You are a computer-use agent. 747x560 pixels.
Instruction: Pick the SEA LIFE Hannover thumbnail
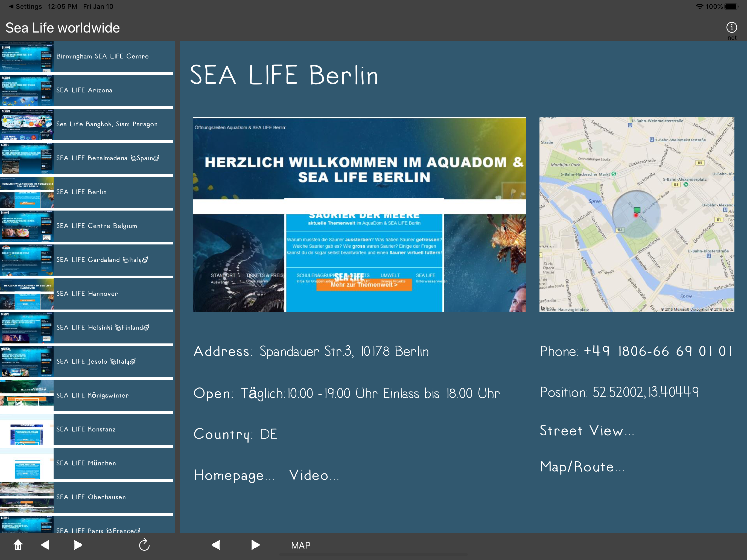click(x=27, y=293)
